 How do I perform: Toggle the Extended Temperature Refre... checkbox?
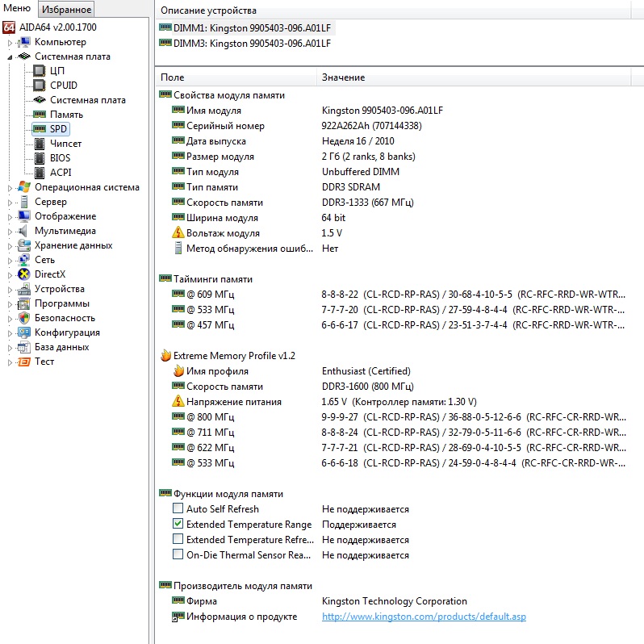tap(178, 539)
